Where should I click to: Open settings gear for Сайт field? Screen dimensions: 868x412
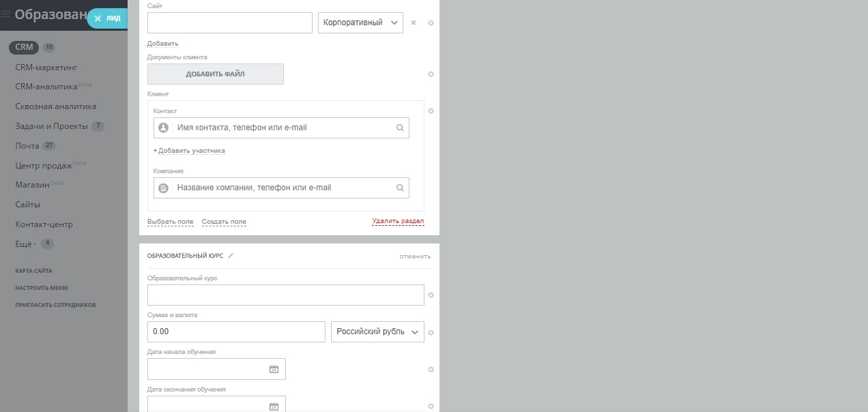(431, 23)
